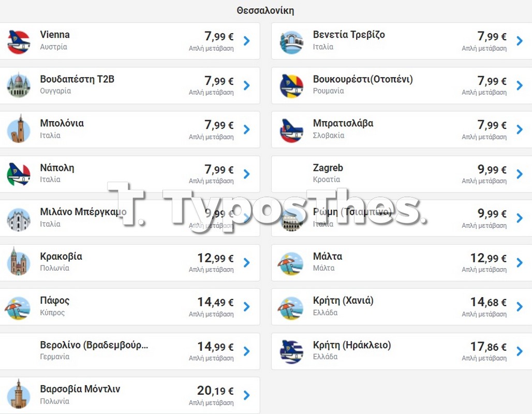Click the Bucharest flag airplane icon
Screen dimensions: 532x414
pyautogui.click(x=291, y=86)
